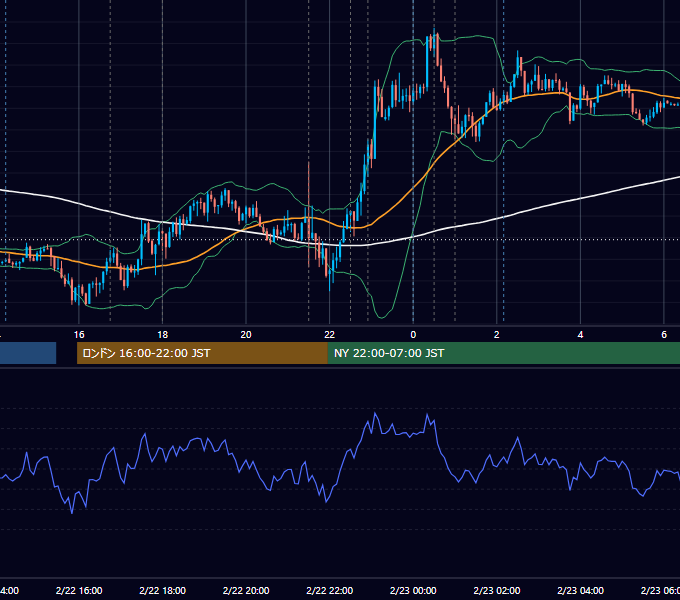Click the time axis label 4
This screenshot has width=680, height=600.
580,335
